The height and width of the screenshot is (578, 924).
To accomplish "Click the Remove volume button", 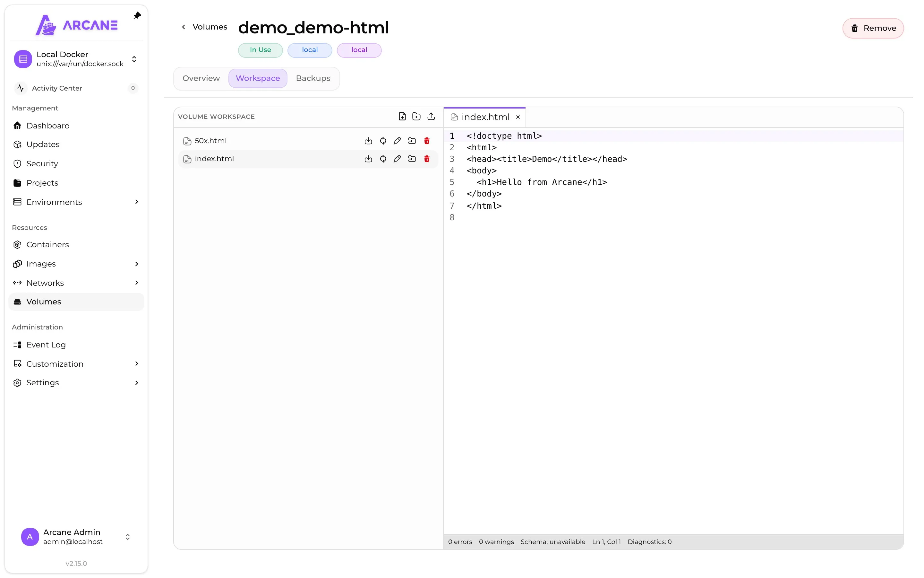I will click(x=873, y=28).
